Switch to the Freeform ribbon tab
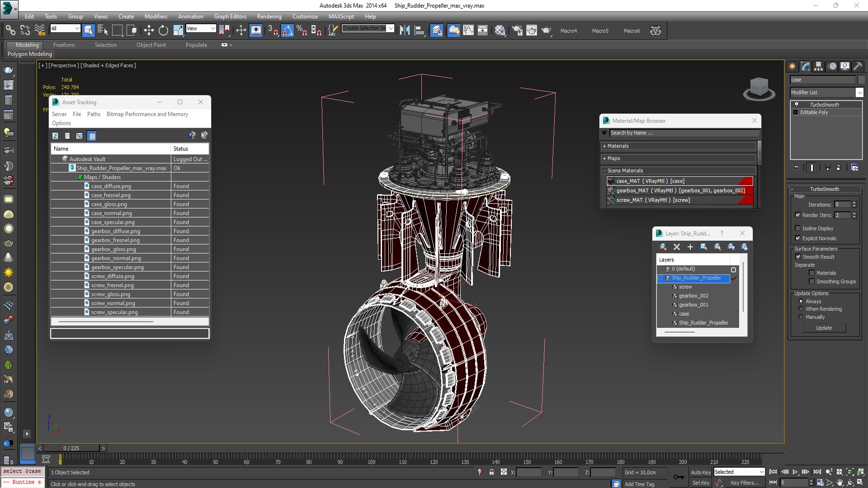This screenshot has height=488, width=868. pos(64,45)
